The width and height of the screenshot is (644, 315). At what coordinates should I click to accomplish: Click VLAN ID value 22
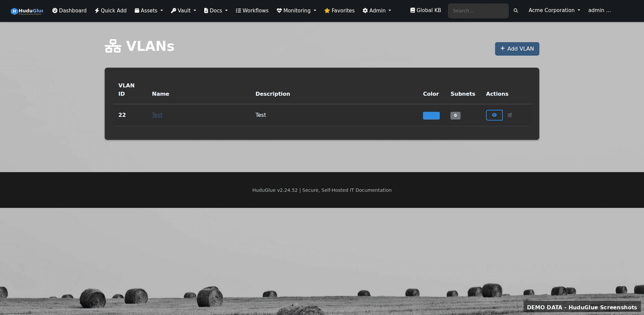(122, 115)
